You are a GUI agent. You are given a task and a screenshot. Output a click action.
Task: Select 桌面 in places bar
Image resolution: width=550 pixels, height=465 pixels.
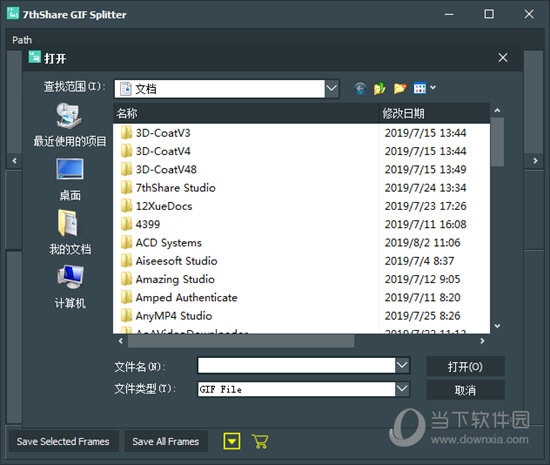coord(69,179)
